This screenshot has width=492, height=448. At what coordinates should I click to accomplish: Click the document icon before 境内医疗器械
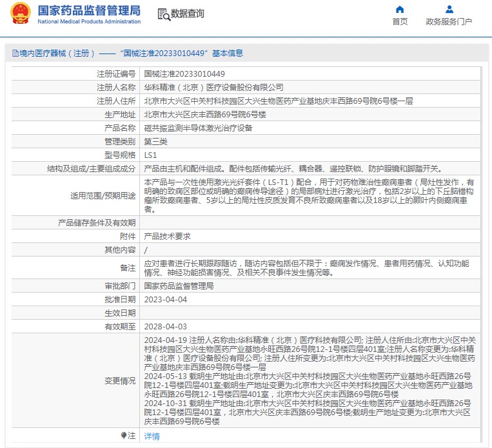[14, 54]
